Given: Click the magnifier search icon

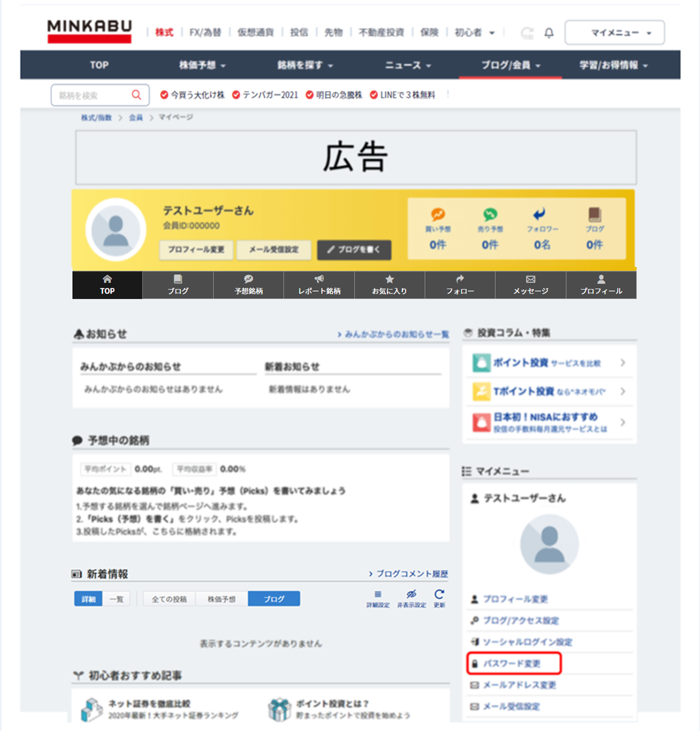Looking at the screenshot, I should [136, 95].
